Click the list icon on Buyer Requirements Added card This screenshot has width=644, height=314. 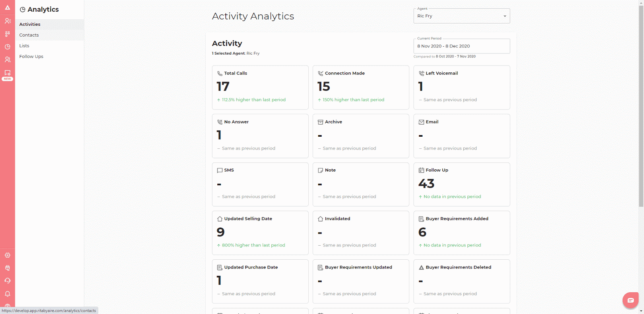[x=421, y=219]
